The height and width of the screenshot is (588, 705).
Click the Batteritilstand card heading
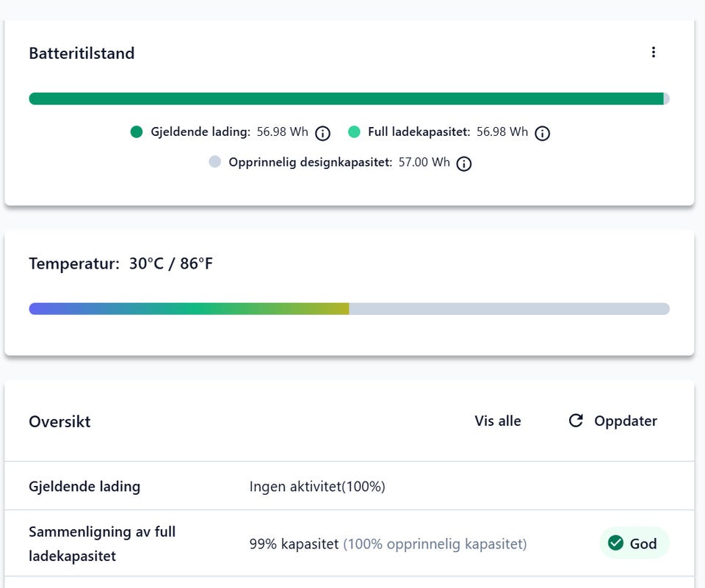point(82,53)
